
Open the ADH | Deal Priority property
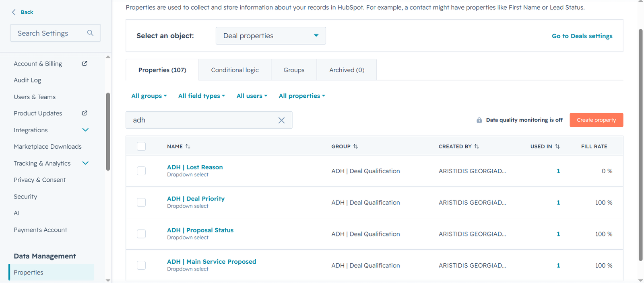pyautogui.click(x=196, y=199)
